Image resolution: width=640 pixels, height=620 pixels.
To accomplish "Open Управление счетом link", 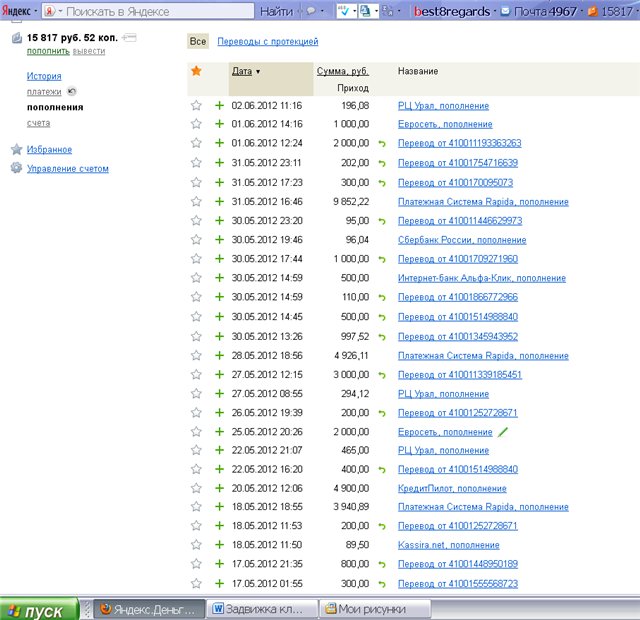I will click(x=68, y=168).
